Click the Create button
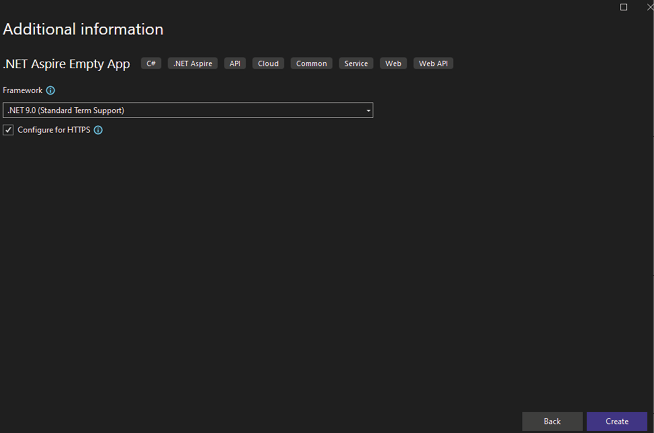The image size is (654, 433). [x=616, y=421]
